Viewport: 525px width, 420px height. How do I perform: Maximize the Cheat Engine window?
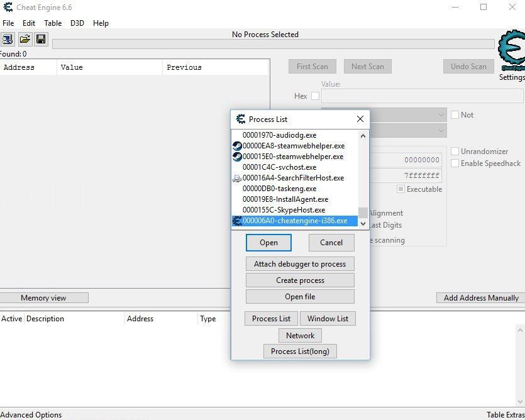pos(484,7)
